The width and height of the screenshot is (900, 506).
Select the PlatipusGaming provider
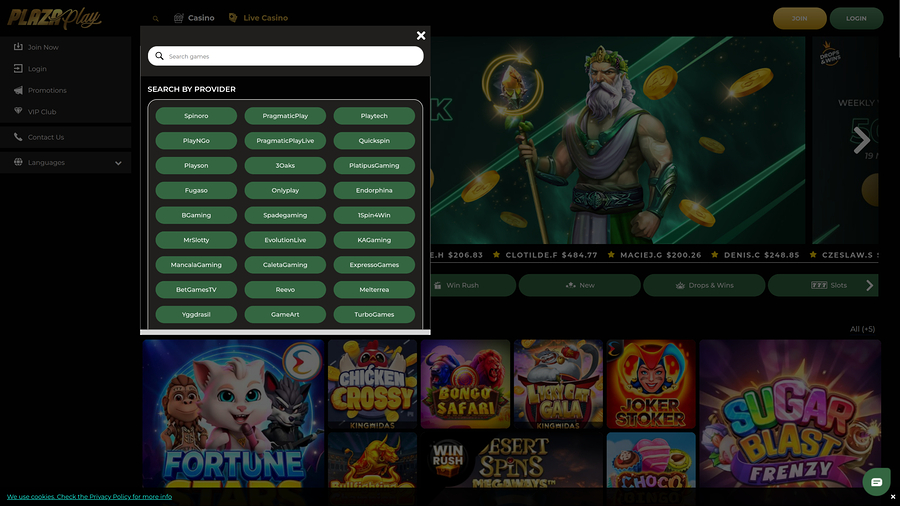[374, 165]
